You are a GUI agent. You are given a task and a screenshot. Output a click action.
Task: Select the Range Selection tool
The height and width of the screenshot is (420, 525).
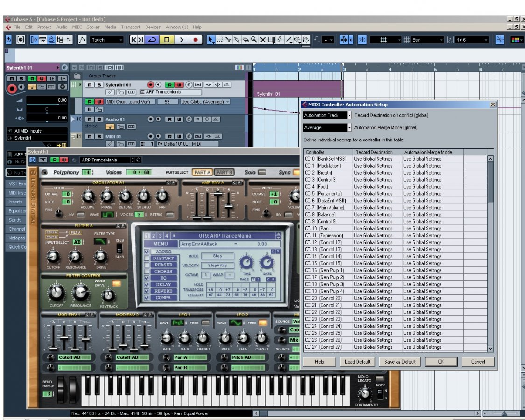(x=220, y=40)
